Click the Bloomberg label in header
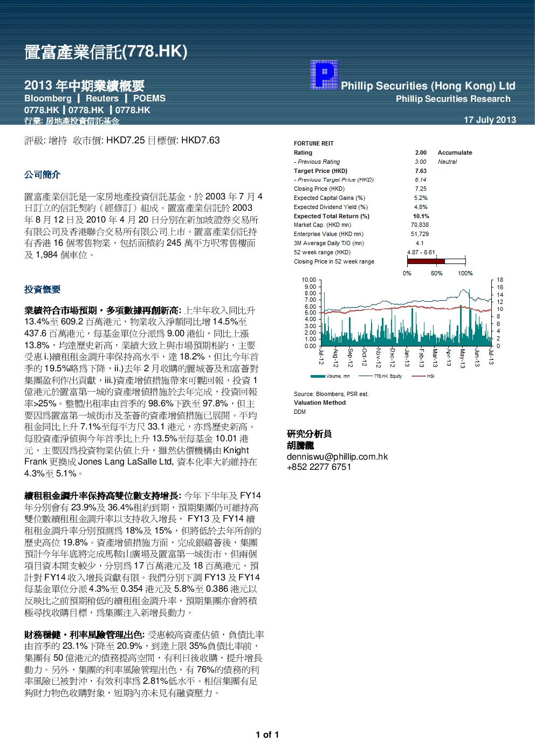This screenshot has height=756, width=535. [x=48, y=98]
